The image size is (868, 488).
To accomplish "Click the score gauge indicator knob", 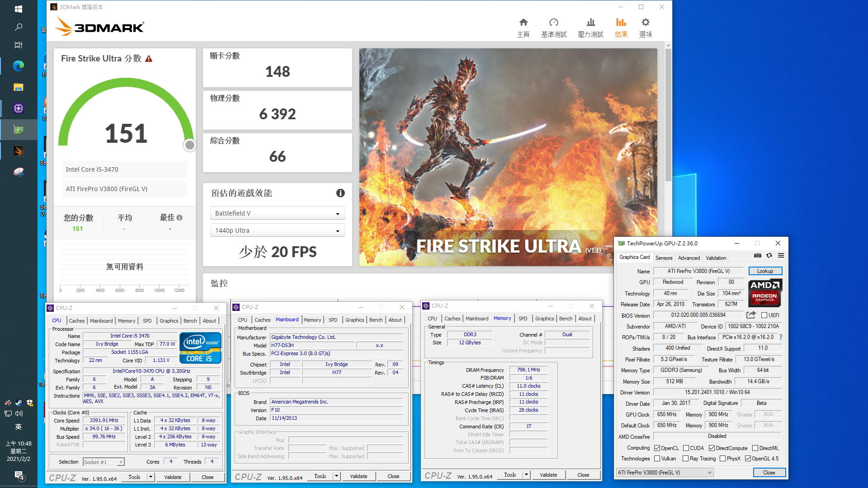I will pos(190,145).
